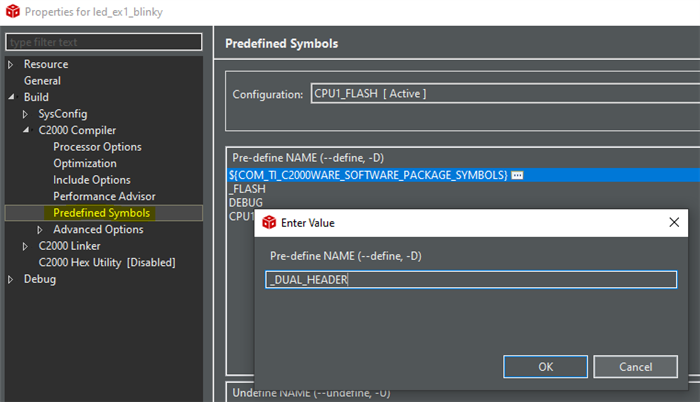Click the type filter text box
This screenshot has height=402, width=700.
[x=104, y=42]
